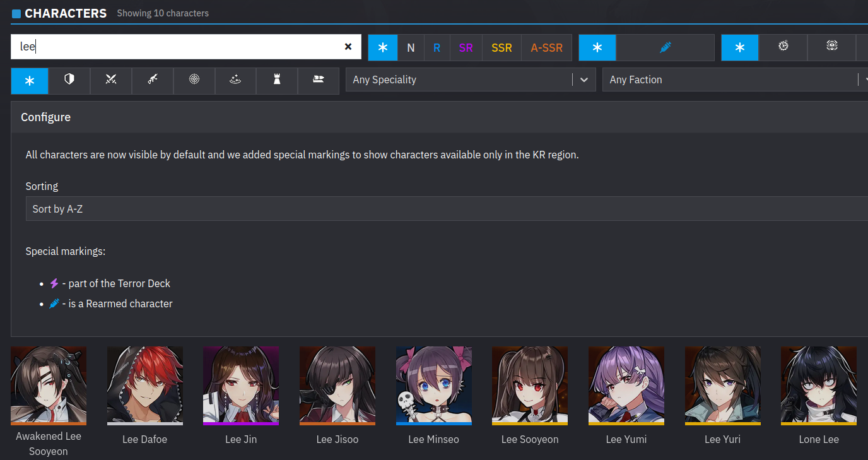Screen dimensions: 868x460
Task: Filter by the shield class icon
Action: pyautogui.click(x=69, y=80)
